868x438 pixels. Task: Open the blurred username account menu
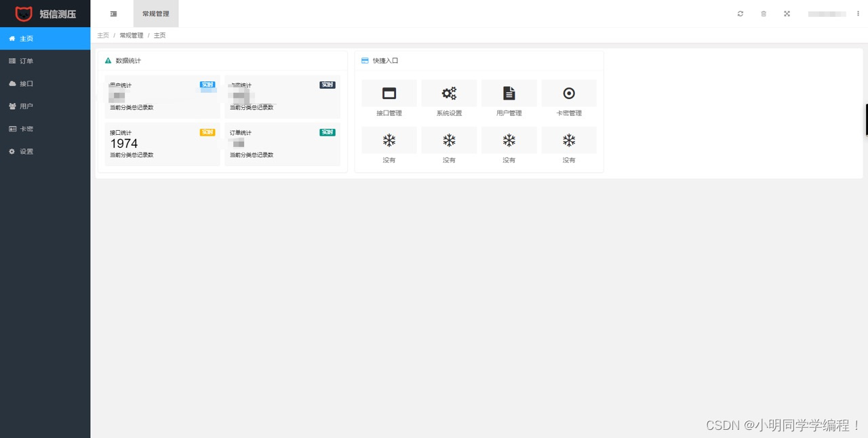tap(827, 14)
